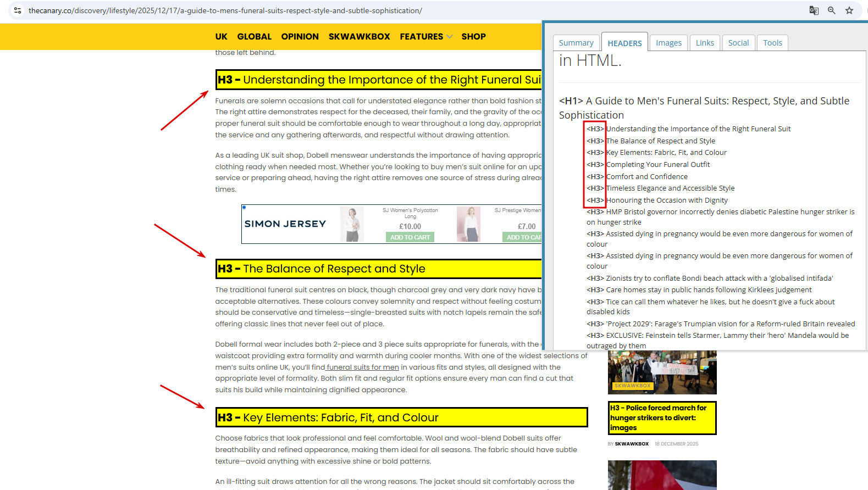Image resolution: width=868 pixels, height=490 pixels.
Task: Click the address bar URL field
Action: (225, 10)
